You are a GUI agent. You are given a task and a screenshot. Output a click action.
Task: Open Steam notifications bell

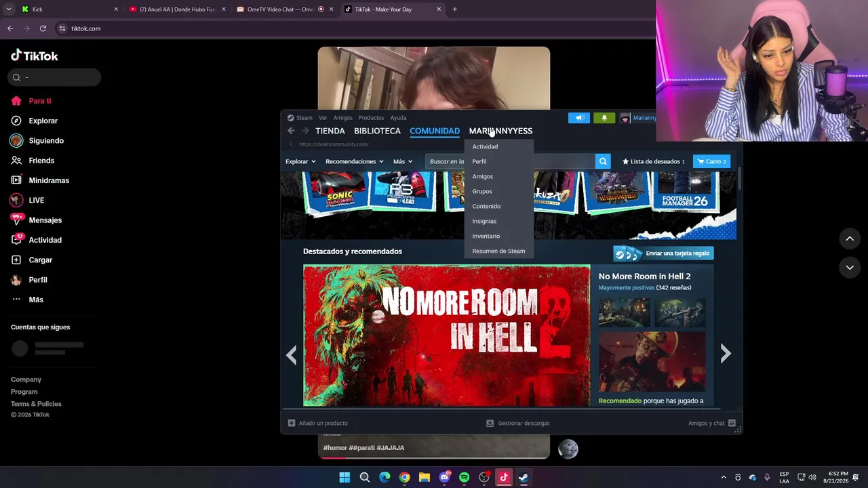pos(604,118)
